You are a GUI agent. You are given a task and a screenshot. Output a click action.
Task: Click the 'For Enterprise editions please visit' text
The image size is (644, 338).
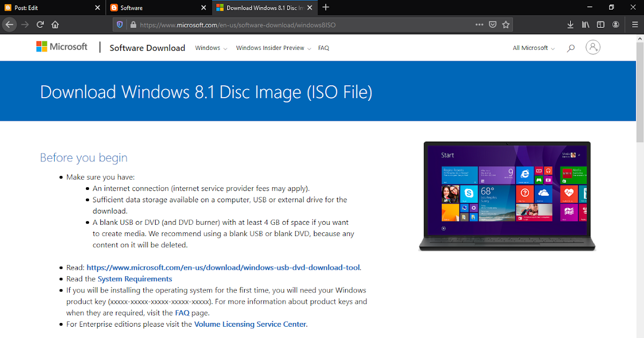tap(129, 324)
